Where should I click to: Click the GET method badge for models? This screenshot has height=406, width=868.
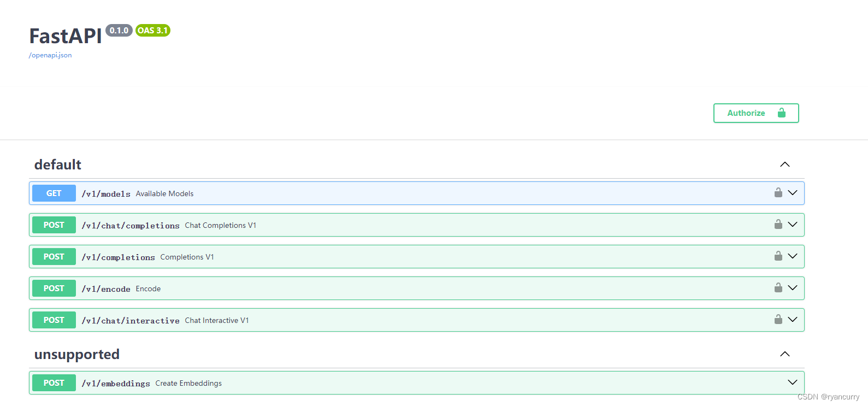54,193
